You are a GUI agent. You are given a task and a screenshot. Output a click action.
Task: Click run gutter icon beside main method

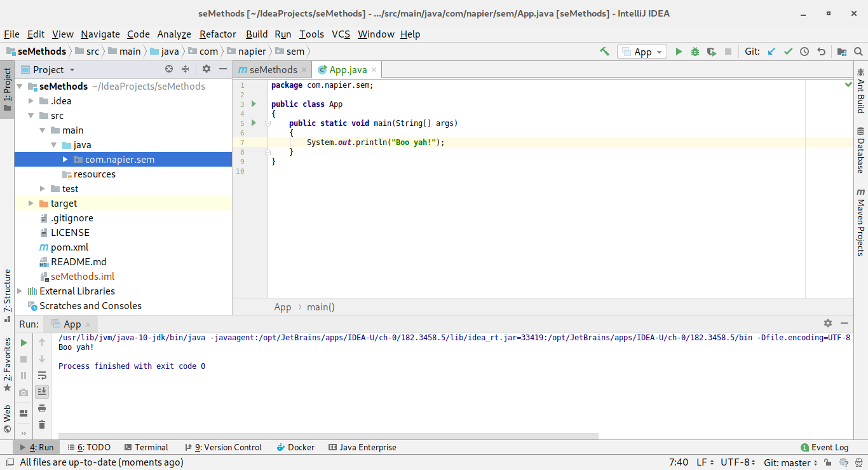[254, 123]
